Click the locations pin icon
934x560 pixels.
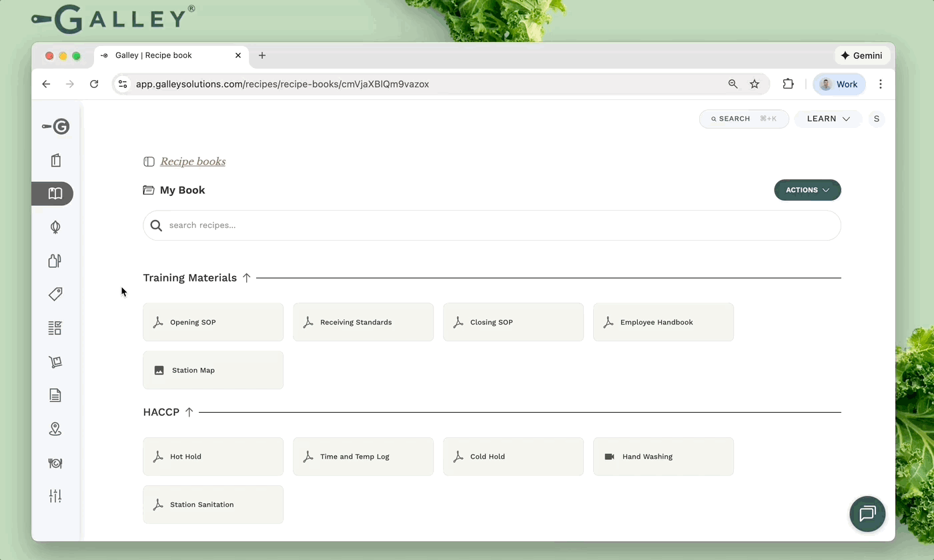pos(55,429)
